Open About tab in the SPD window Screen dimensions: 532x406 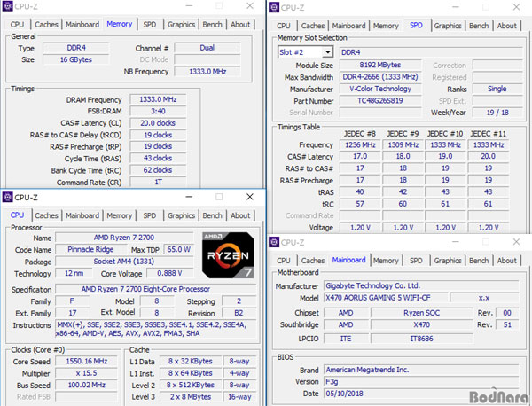[507, 26]
